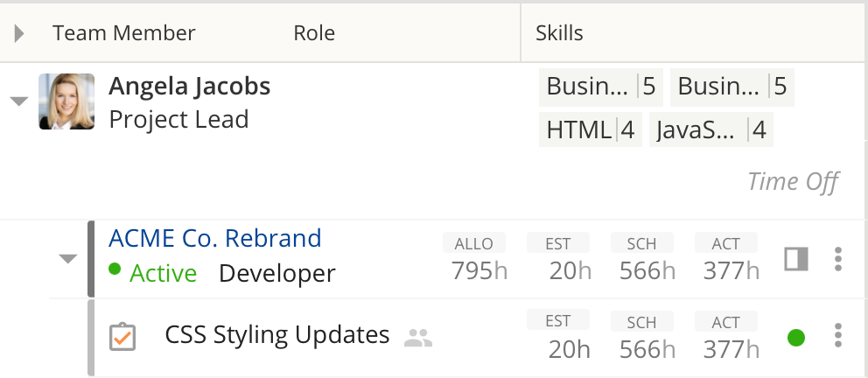Open the three-dot menu for ACME Co. Rebrand
Viewport: 868px width, 378px height.
click(838, 259)
